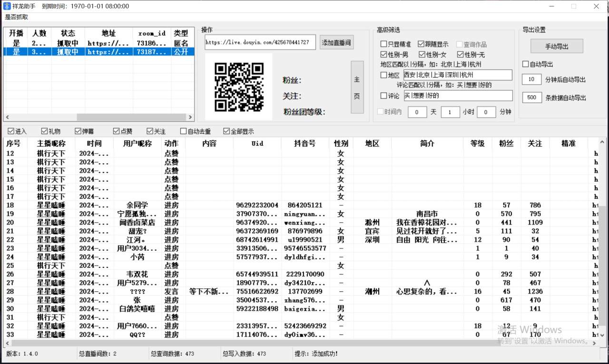The height and width of the screenshot is (364, 609).
Task: Click the 序号 column header
Action: coord(13,143)
